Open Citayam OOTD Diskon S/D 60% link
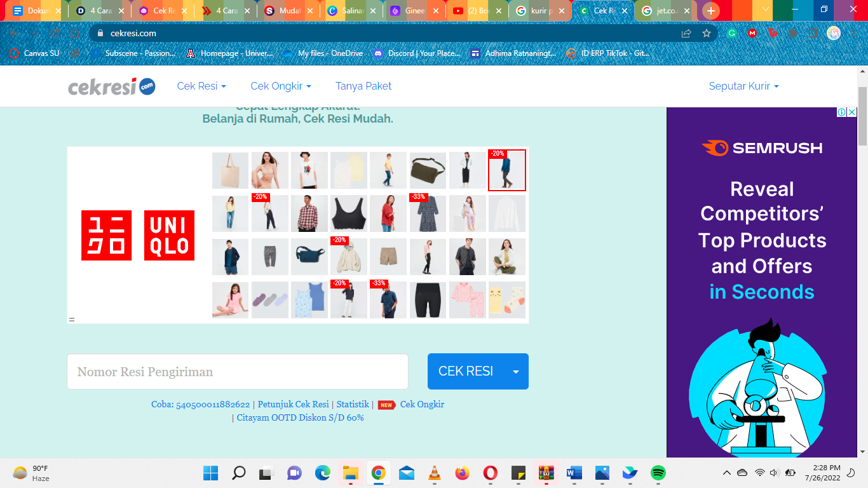 301,417
